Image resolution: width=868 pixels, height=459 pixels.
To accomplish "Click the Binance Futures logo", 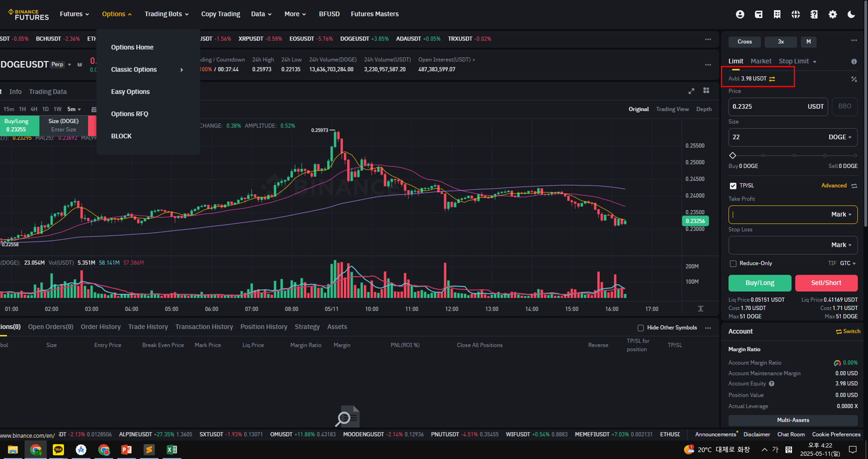I will coord(29,14).
